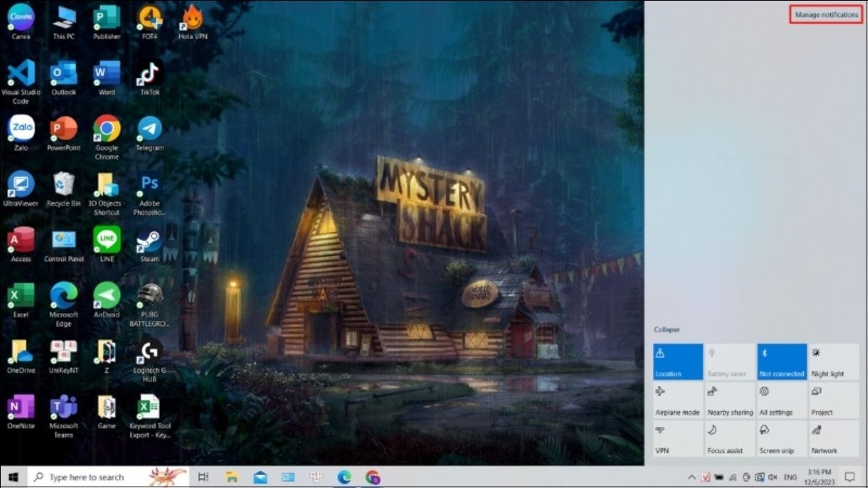Open All settings from Action Center
Image resolution: width=868 pixels, height=488 pixels.
[782, 401]
